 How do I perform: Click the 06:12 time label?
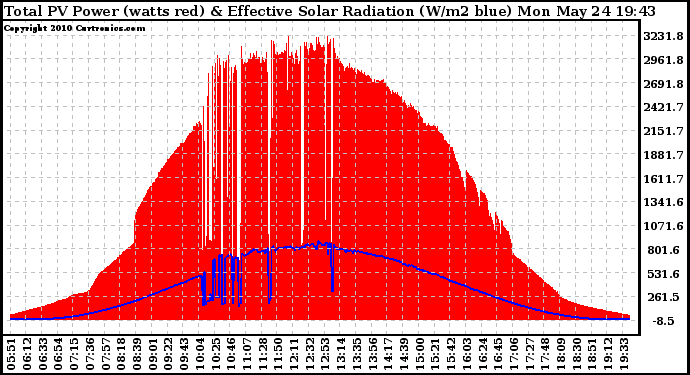26,354
